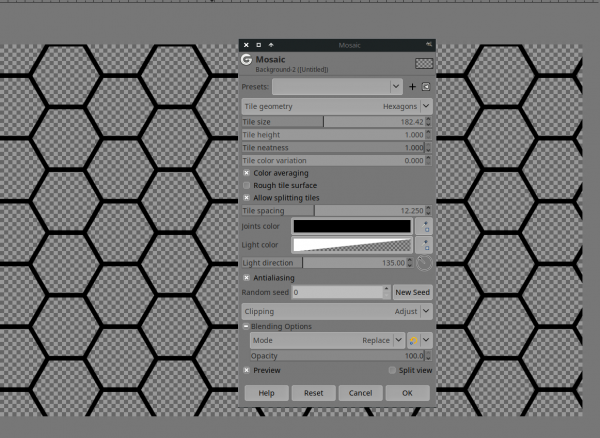Generate a New Seed

point(412,292)
